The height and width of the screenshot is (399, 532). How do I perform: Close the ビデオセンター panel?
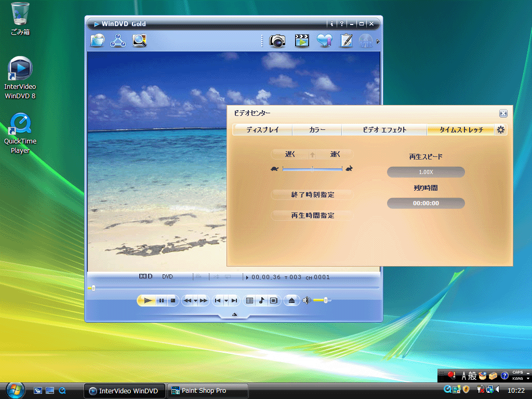point(503,113)
